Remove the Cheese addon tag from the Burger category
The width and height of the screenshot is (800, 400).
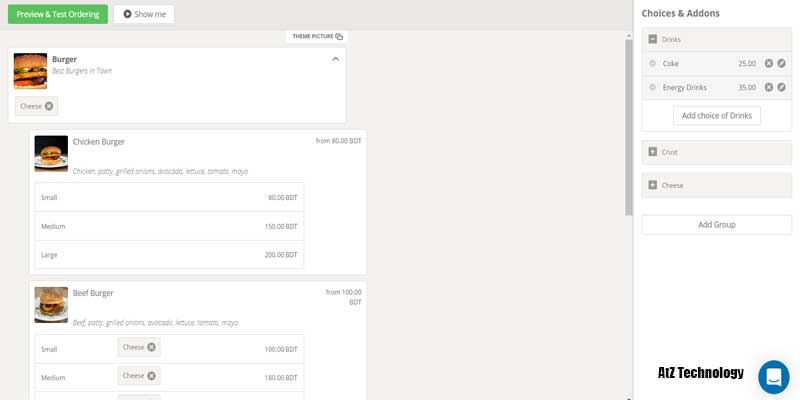(49, 106)
